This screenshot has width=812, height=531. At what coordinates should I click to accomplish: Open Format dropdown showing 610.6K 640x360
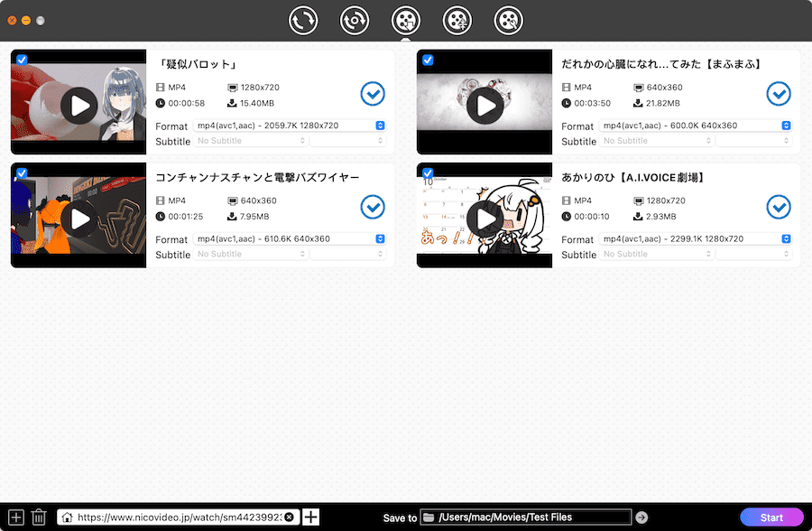(290, 238)
